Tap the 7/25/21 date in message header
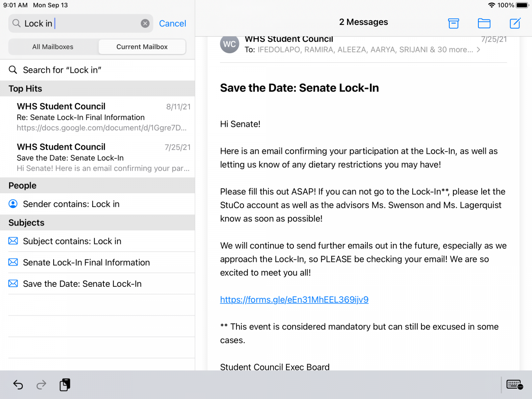Viewport: 532px width, 399px height. click(494, 39)
